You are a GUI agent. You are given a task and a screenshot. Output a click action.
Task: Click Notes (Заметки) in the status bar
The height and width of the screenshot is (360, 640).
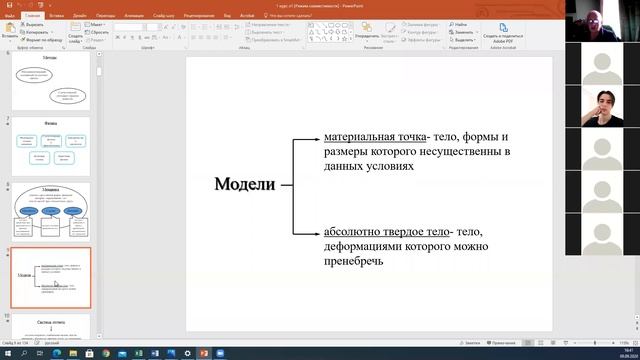pos(470,343)
